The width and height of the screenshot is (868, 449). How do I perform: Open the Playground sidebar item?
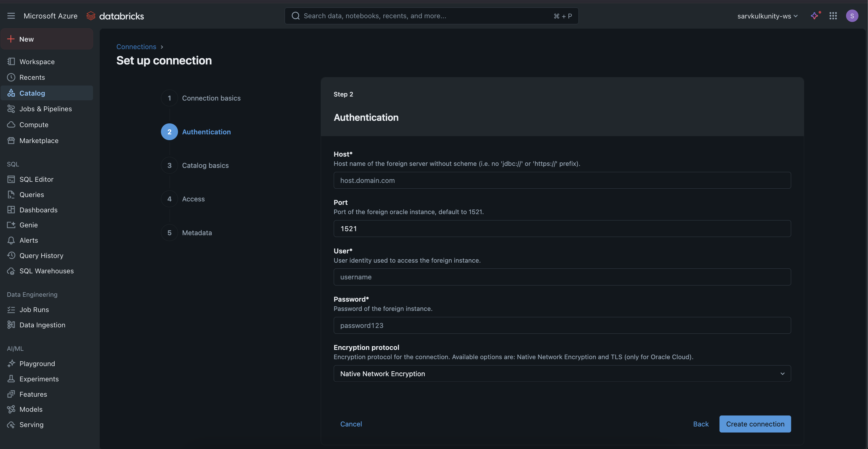click(x=37, y=363)
